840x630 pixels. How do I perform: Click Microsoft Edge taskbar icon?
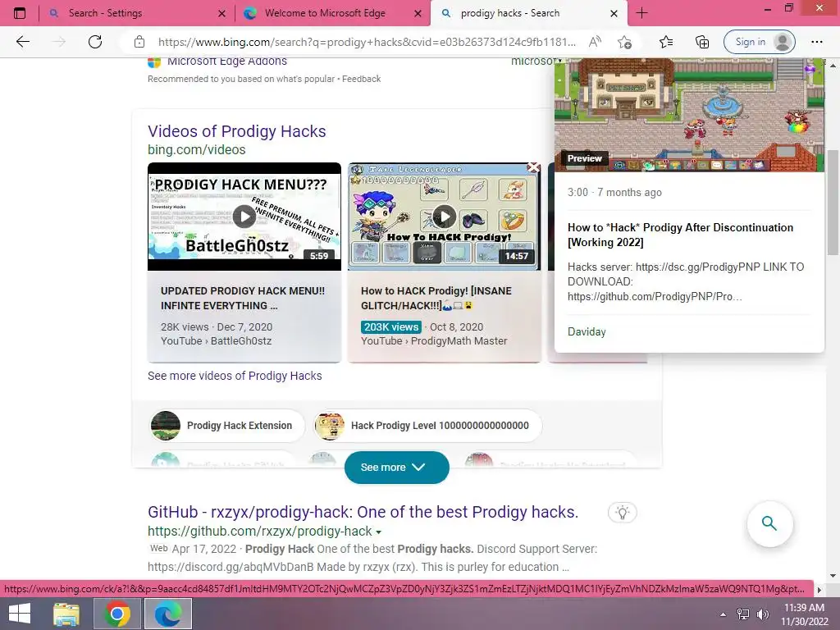pos(167,614)
